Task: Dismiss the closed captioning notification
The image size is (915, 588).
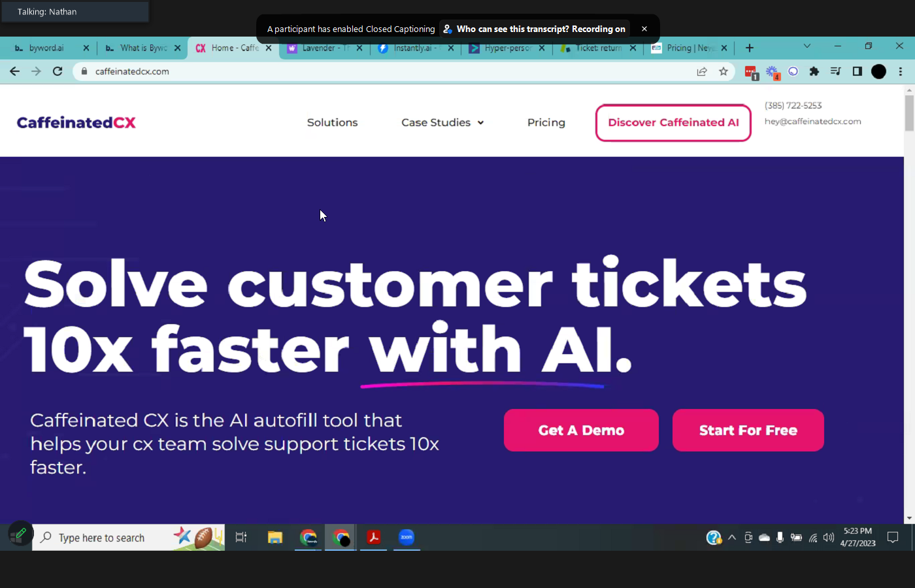Action: tap(644, 29)
